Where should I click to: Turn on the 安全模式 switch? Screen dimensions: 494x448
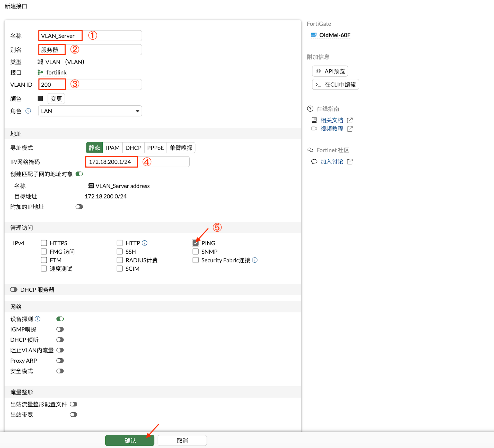tap(60, 371)
